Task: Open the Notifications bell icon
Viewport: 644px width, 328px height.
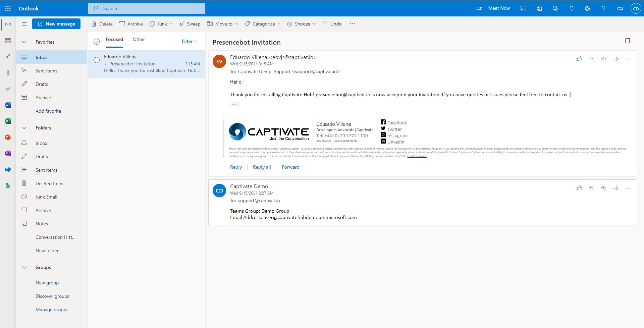Action: pyautogui.click(x=572, y=8)
